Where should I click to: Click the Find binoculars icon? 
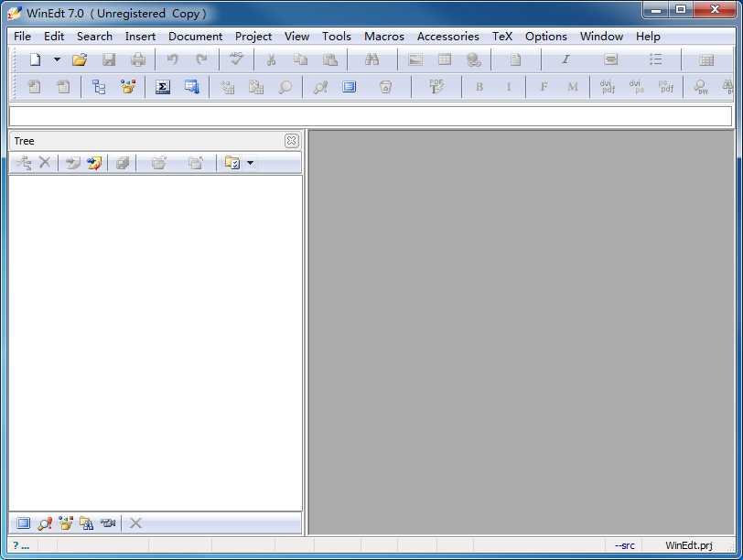(x=372, y=59)
